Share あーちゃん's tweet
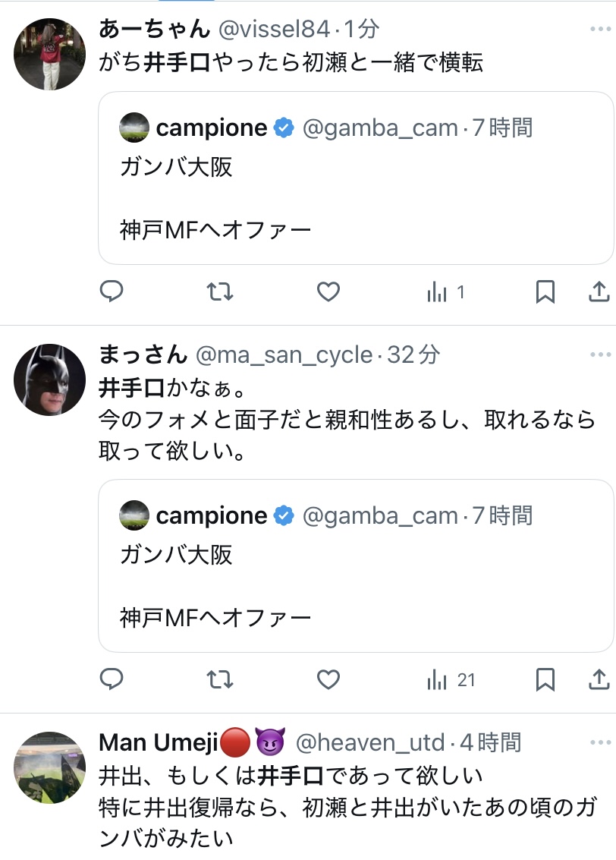 tap(598, 291)
